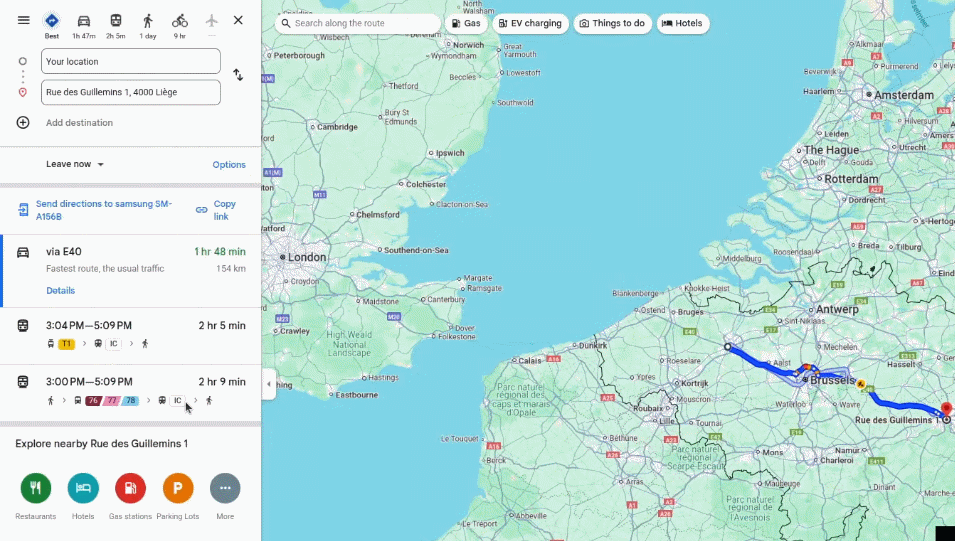Filter map by Hotels chip
Screen dimensions: 955x541
click(x=683, y=23)
